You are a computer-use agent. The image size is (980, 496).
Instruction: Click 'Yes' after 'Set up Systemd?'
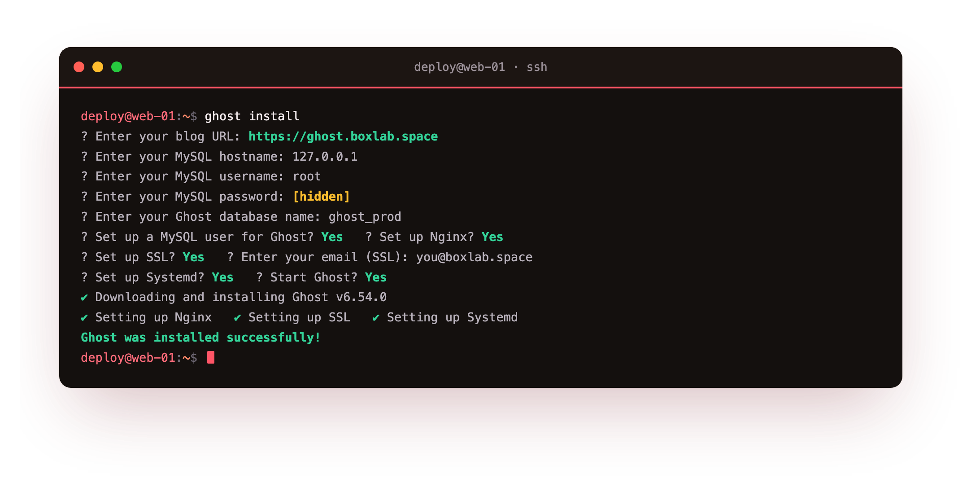pos(222,277)
